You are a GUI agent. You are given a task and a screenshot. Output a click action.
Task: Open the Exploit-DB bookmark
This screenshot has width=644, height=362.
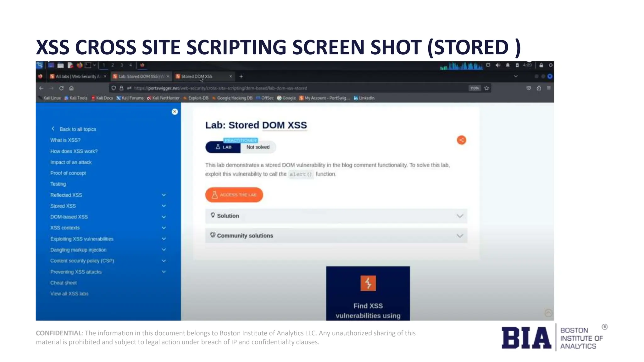(x=196, y=98)
